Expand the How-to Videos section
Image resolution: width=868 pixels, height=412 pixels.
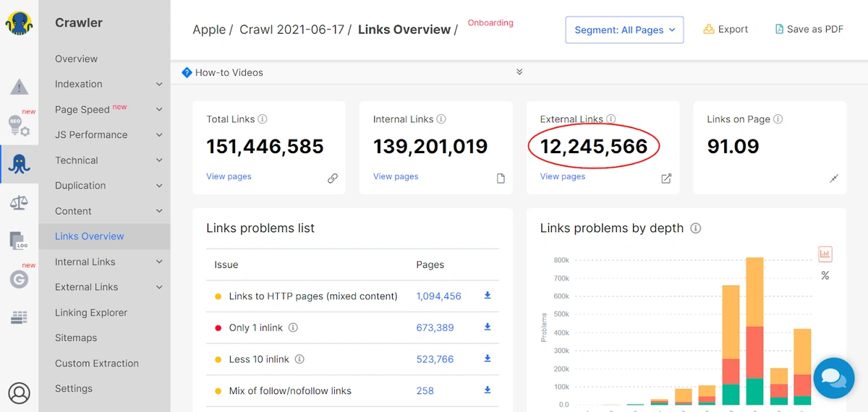(x=519, y=72)
